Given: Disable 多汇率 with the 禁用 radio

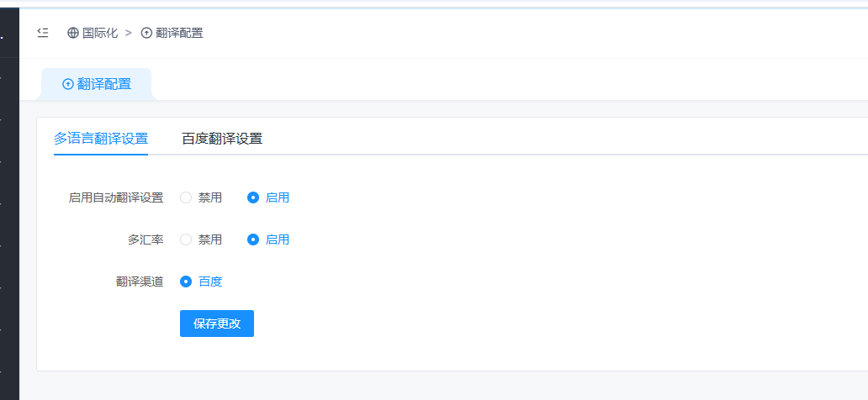Looking at the screenshot, I should coord(187,239).
